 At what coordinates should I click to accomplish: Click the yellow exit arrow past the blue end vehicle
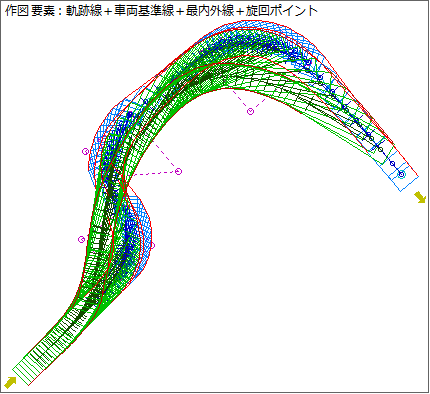[x=420, y=197]
